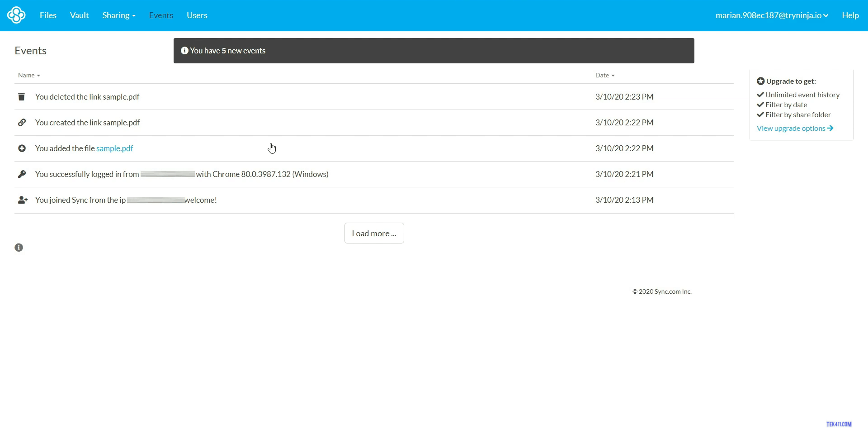This screenshot has height=434, width=868.
Task: Open the sample.pdf file link
Action: [114, 148]
